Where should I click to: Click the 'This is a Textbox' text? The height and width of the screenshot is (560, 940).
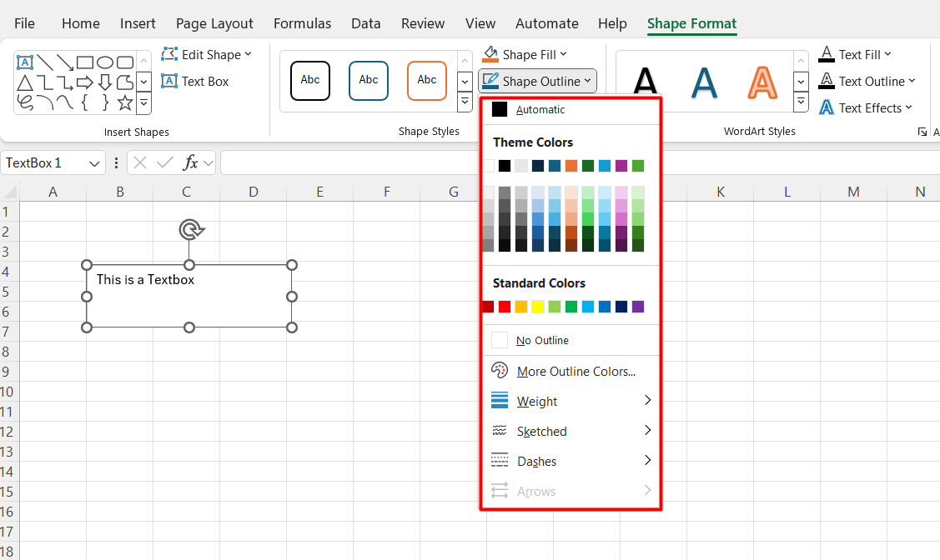pyautogui.click(x=145, y=280)
